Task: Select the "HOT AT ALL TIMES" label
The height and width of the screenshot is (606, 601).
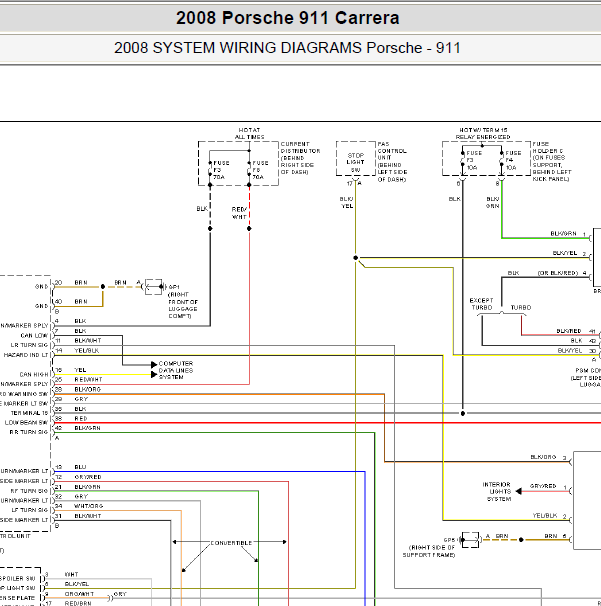Action: click(x=249, y=133)
